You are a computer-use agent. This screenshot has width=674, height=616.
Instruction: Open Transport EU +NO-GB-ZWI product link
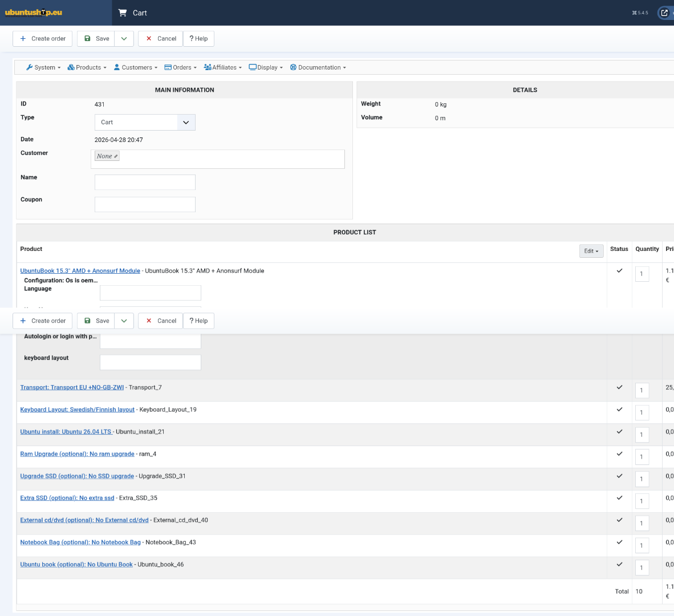click(x=72, y=387)
